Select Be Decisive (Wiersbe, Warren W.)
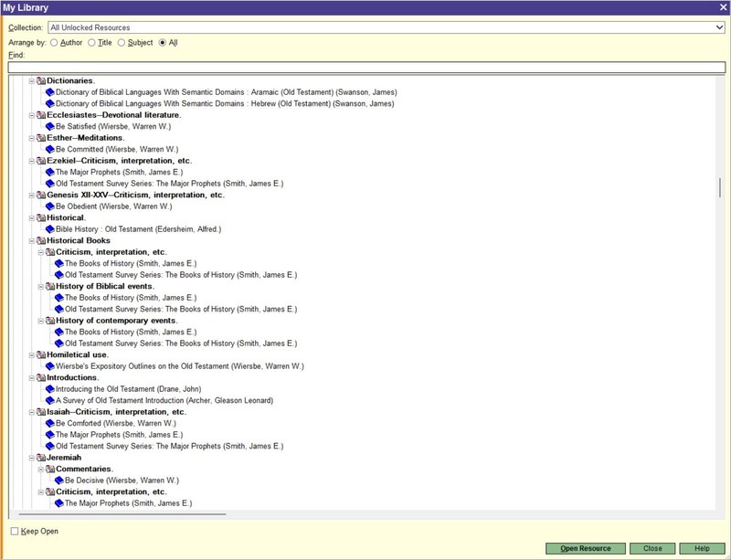731x560 pixels. (122, 481)
